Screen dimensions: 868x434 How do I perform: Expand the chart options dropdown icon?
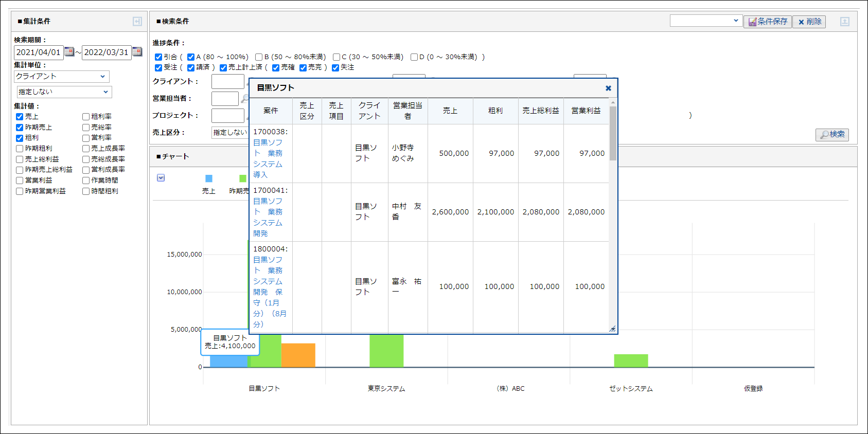pyautogui.click(x=161, y=178)
